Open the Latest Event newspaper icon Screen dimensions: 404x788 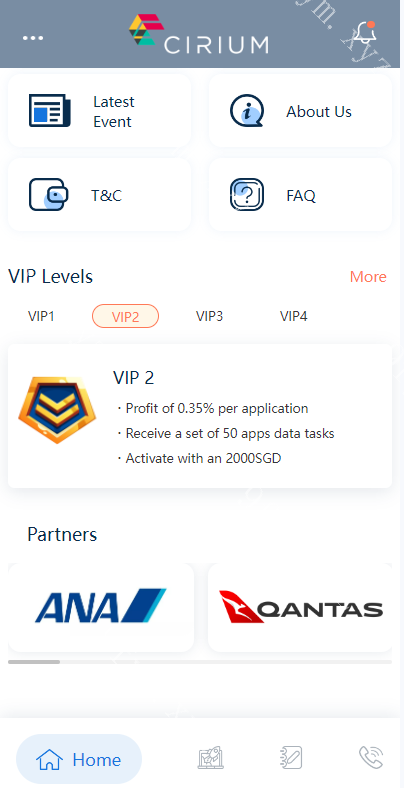click(50, 111)
